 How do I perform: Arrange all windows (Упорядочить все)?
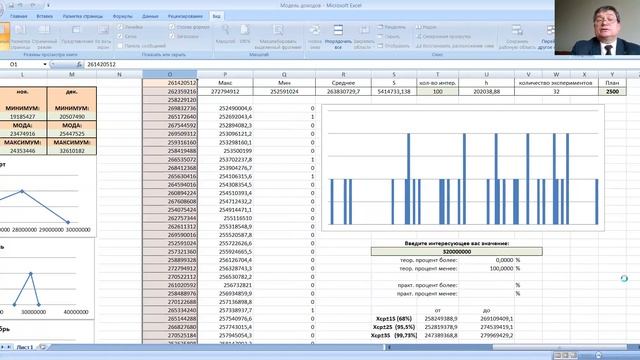coord(338,37)
